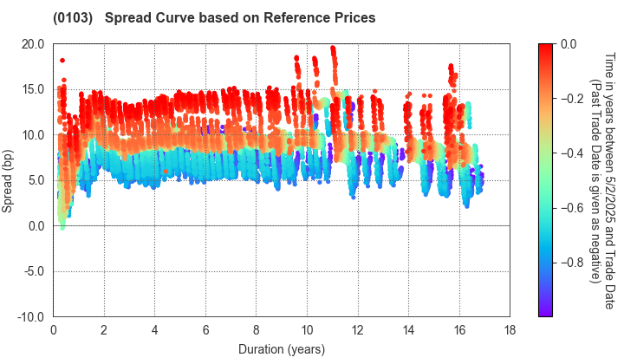Screen dimensions: 624x364
Task: Click the x-axis tick label '16'
Action: (x=459, y=330)
